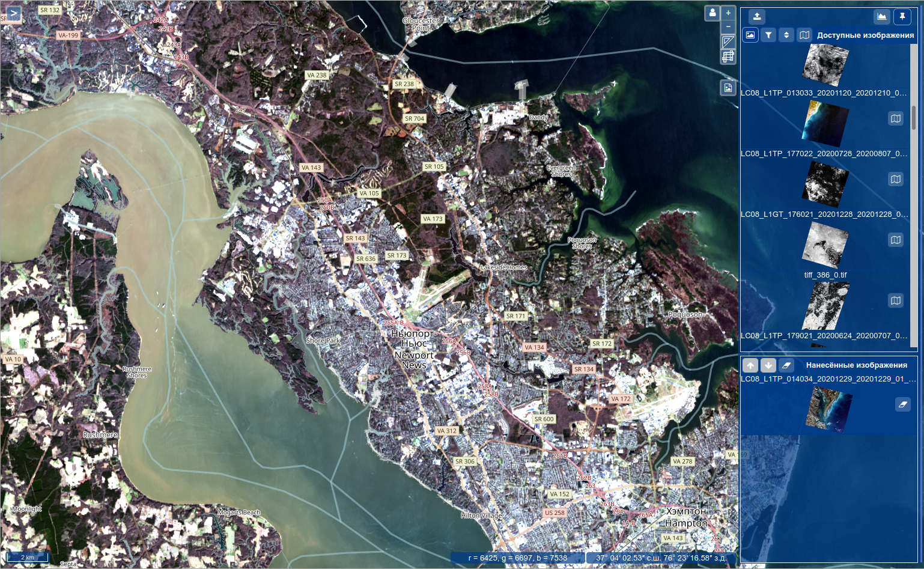
Task: Select the ruler measurement tool
Action: 728,41
